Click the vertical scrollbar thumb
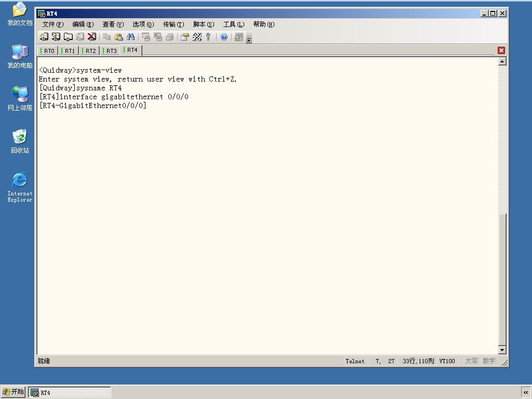 pos(502,279)
